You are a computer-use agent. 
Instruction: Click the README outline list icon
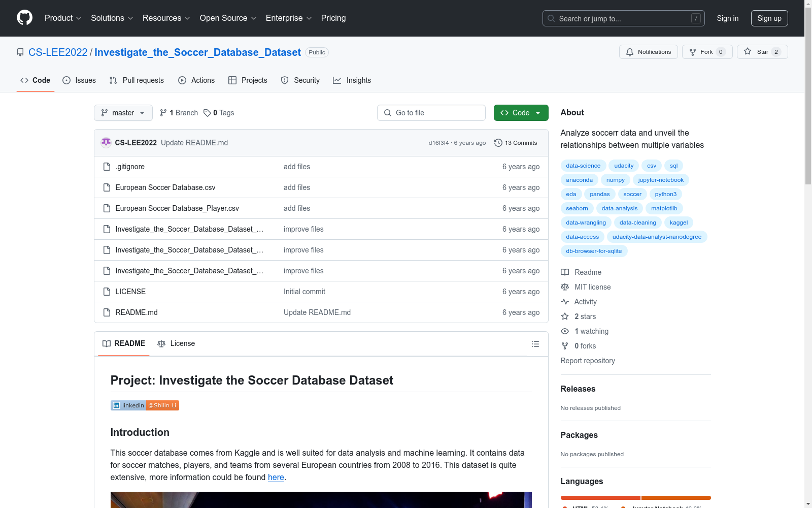[x=535, y=344]
